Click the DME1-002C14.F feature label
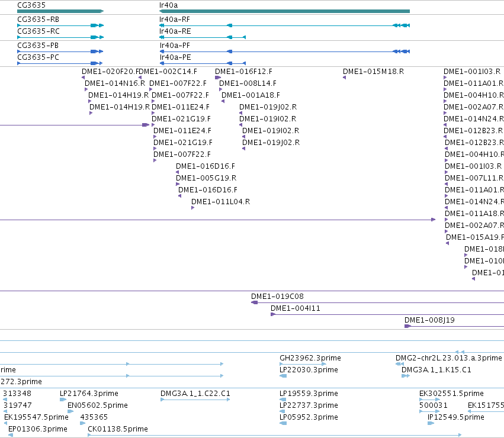 169,72
